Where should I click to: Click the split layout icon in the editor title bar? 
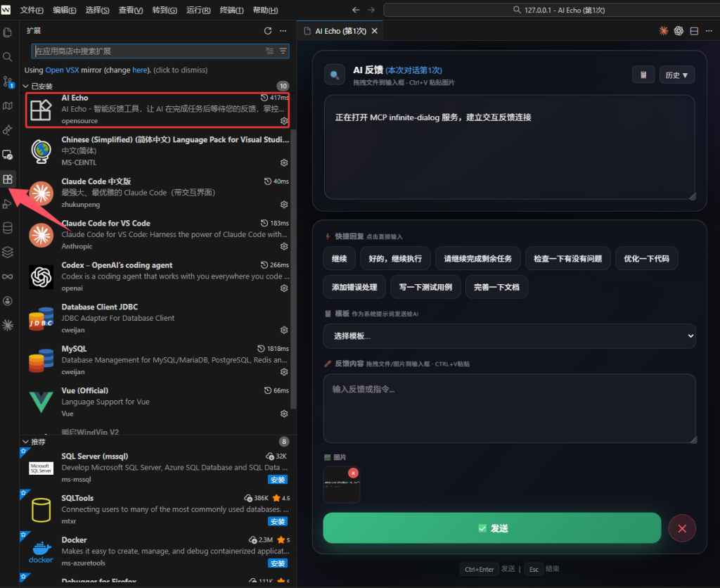[693, 31]
